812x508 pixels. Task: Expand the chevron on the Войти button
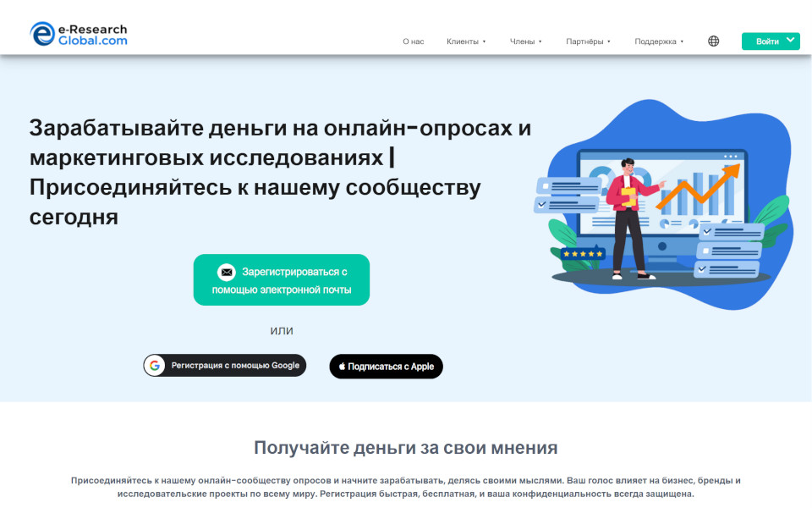click(788, 40)
